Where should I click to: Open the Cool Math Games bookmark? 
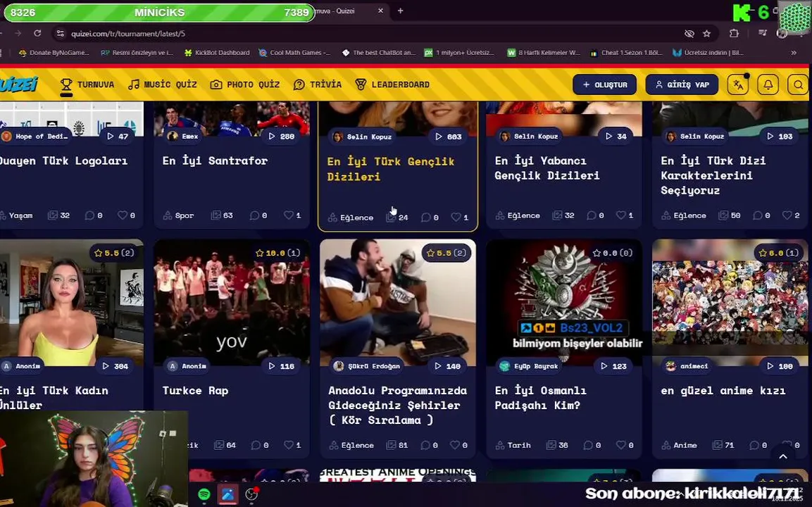(x=294, y=52)
